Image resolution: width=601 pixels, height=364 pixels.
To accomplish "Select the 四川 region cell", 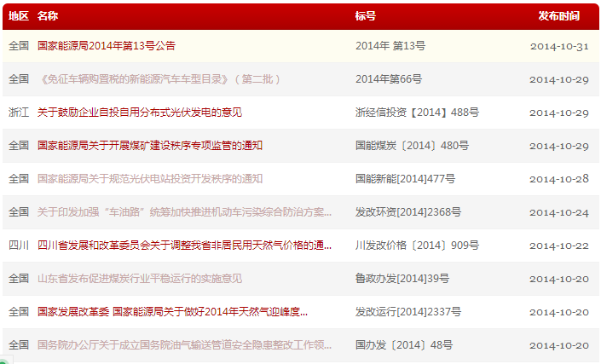I will (x=18, y=245).
